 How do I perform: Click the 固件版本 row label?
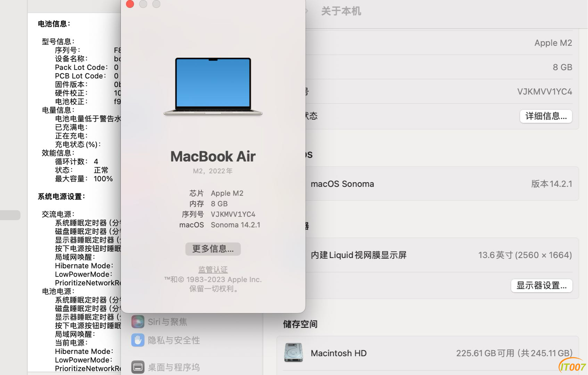[x=71, y=84]
